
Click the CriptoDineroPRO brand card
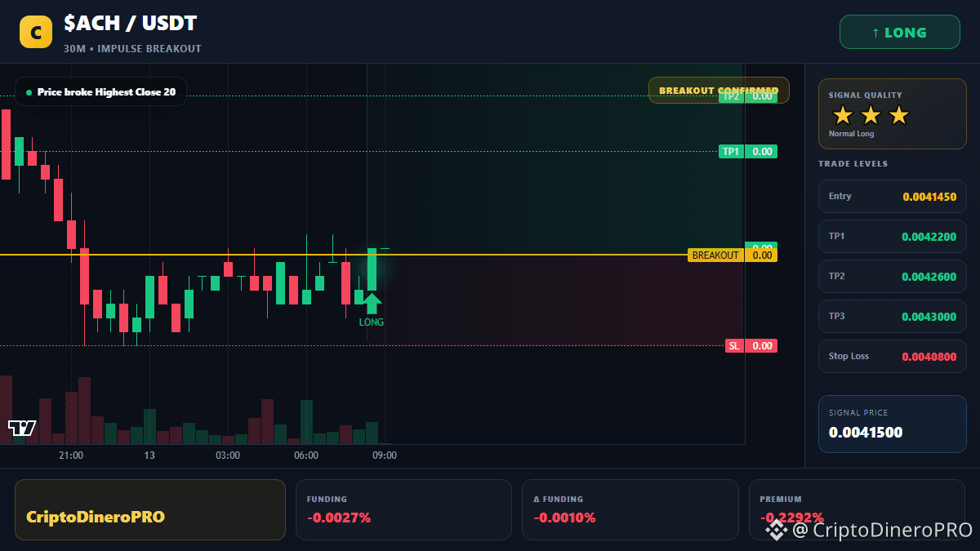click(150, 509)
